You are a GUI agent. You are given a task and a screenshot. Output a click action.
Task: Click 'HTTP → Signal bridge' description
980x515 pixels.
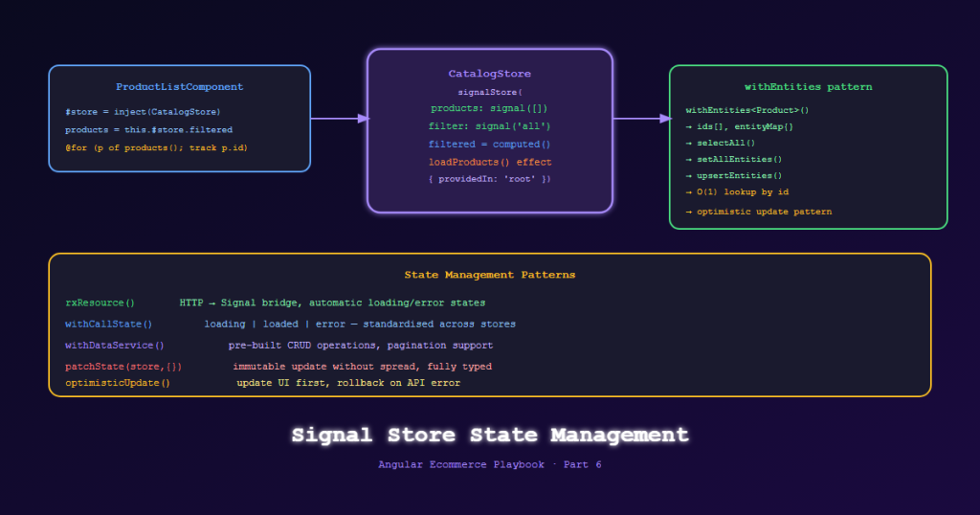332,303
